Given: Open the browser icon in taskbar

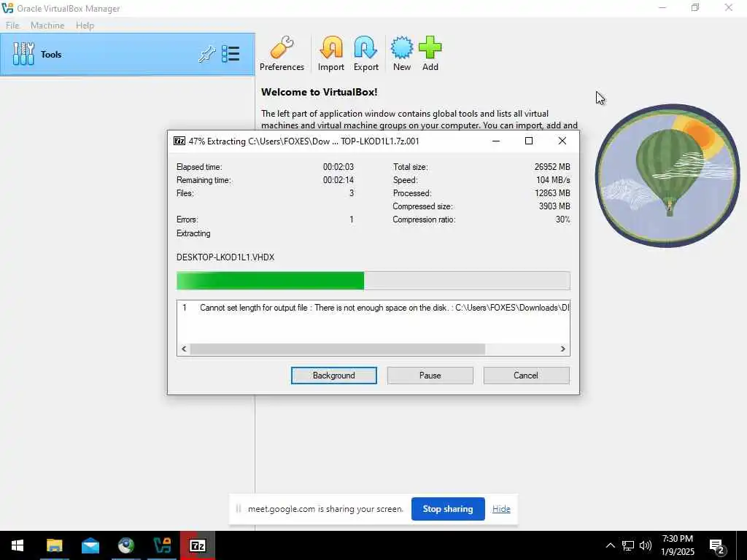Looking at the screenshot, I should (126, 545).
